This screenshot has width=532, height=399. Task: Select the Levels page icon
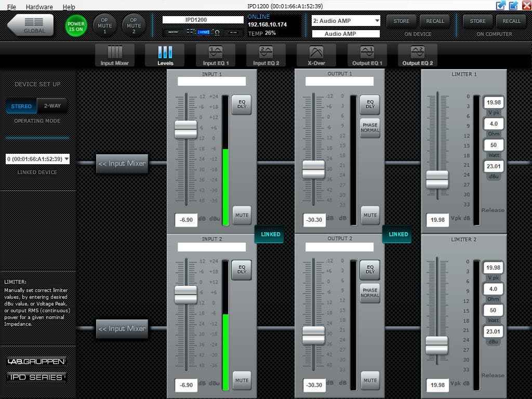click(165, 55)
